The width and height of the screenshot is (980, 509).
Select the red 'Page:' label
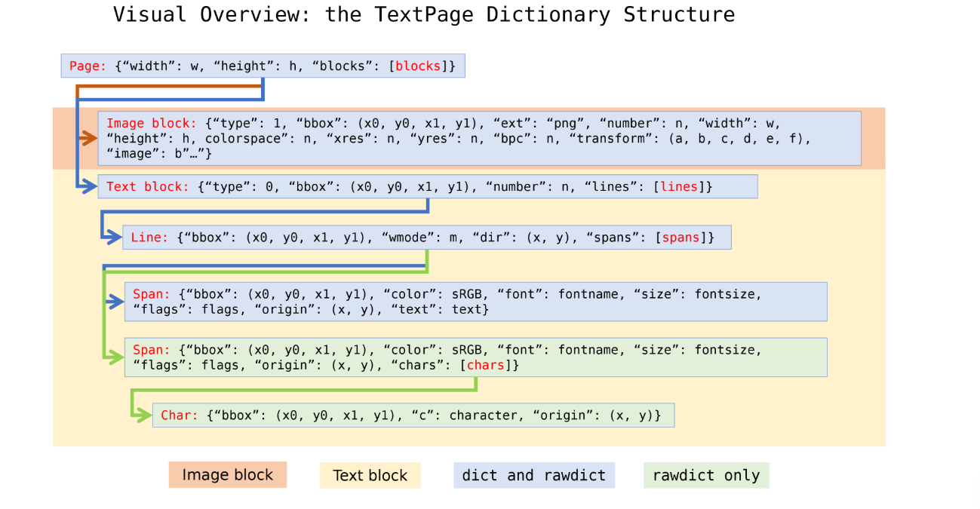coord(88,66)
